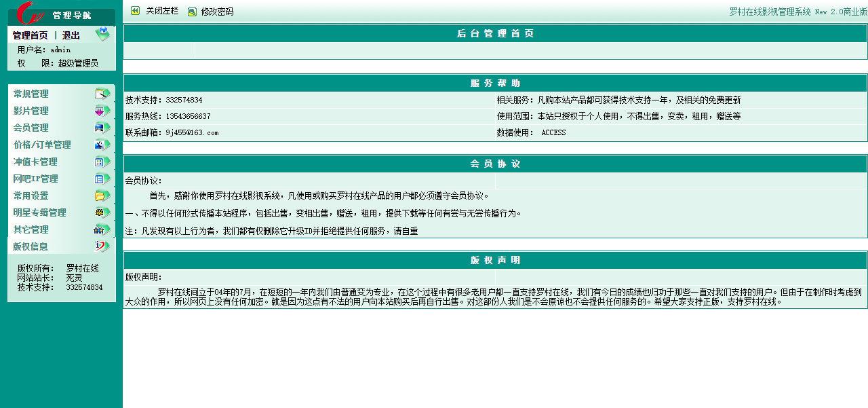Click the line starting with 首先,感谢你使用
Screen dimensions: 868x408
click(x=319, y=196)
